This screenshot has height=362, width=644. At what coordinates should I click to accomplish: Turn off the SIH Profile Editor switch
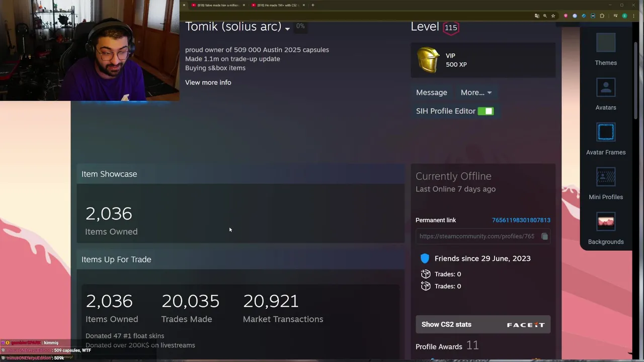click(486, 111)
